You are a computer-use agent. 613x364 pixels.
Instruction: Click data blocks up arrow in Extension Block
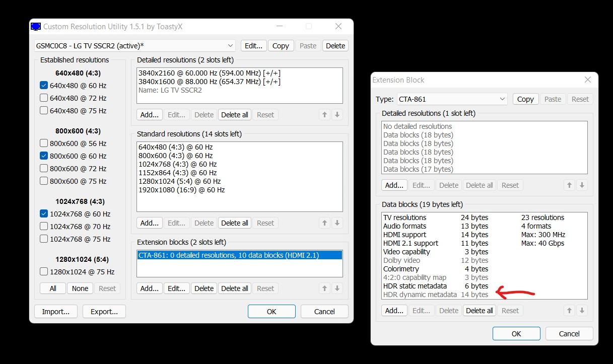click(x=570, y=311)
